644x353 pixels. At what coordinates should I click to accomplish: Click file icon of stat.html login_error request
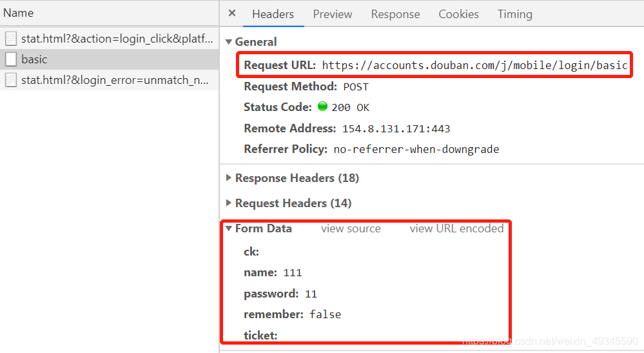click(x=11, y=80)
